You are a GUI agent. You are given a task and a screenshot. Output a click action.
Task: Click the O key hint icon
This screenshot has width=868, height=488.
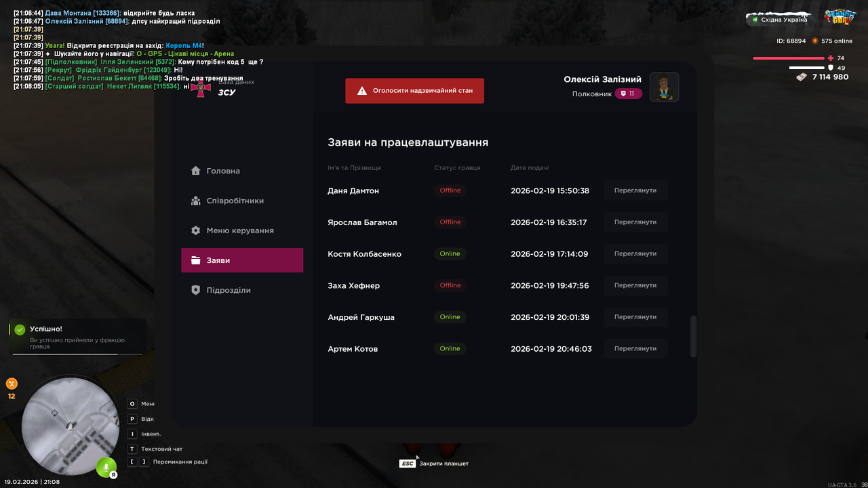(x=132, y=404)
